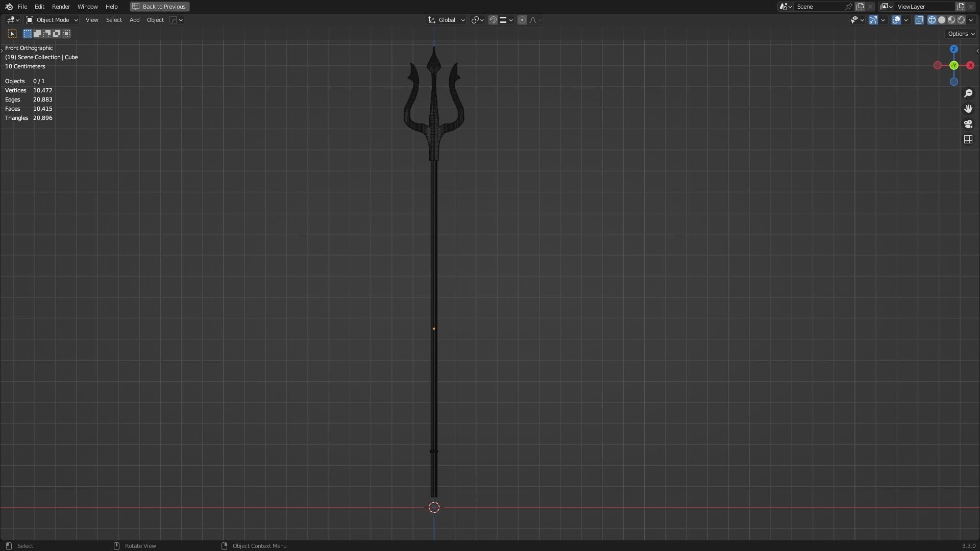Image resolution: width=980 pixels, height=551 pixels.
Task: Click the add view layer icon
Action: pyautogui.click(x=961, y=7)
